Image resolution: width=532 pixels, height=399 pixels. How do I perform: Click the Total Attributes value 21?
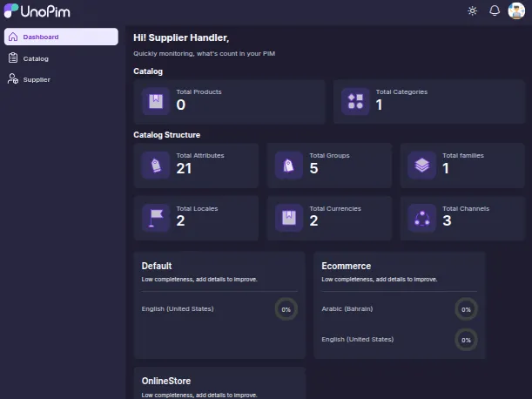[184, 169]
